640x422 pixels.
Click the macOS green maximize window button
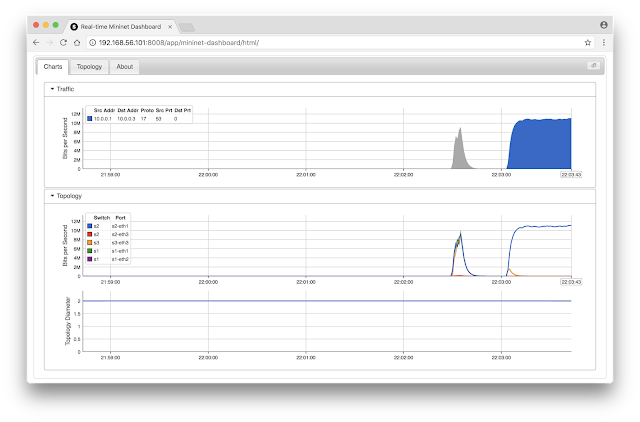click(x=56, y=25)
